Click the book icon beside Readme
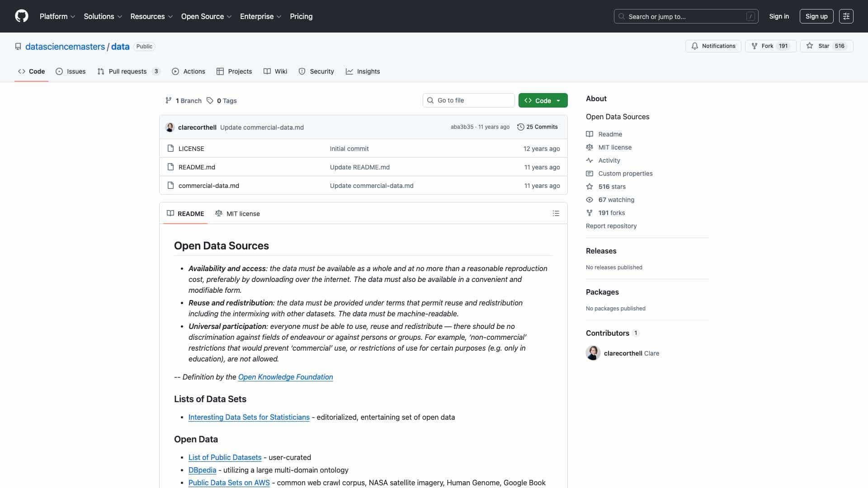Screen dimensions: 868x488 pyautogui.click(x=590, y=134)
